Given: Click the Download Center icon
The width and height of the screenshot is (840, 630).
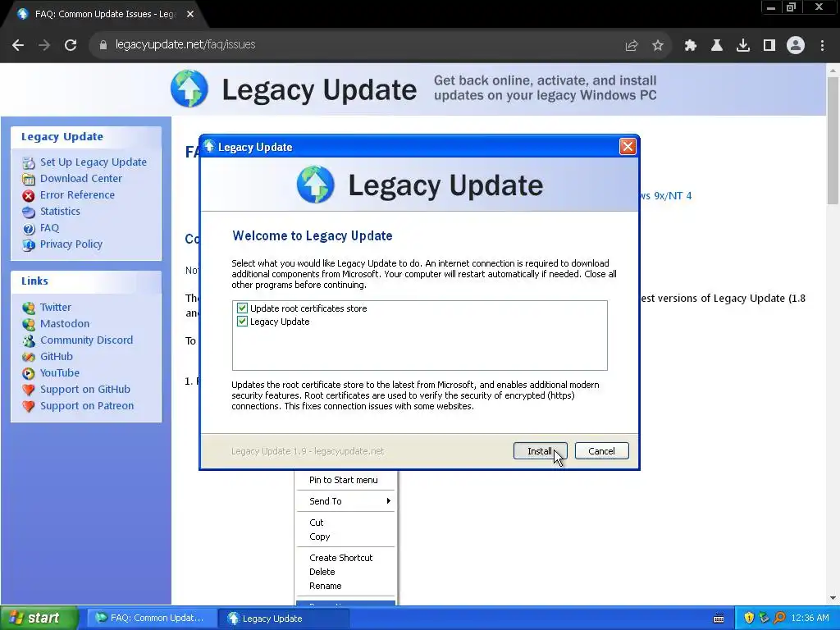Looking at the screenshot, I should pyautogui.click(x=29, y=179).
